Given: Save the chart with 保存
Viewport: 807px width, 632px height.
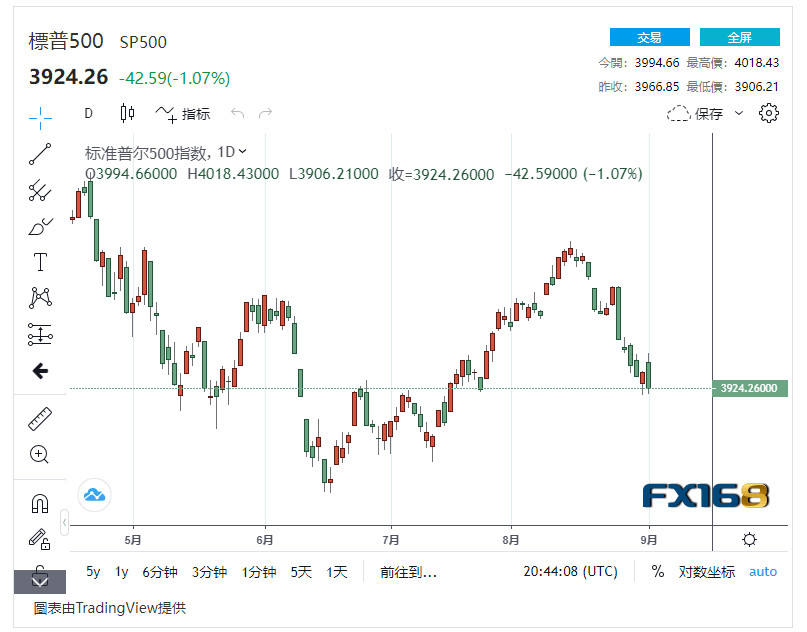Looking at the screenshot, I should [x=695, y=113].
